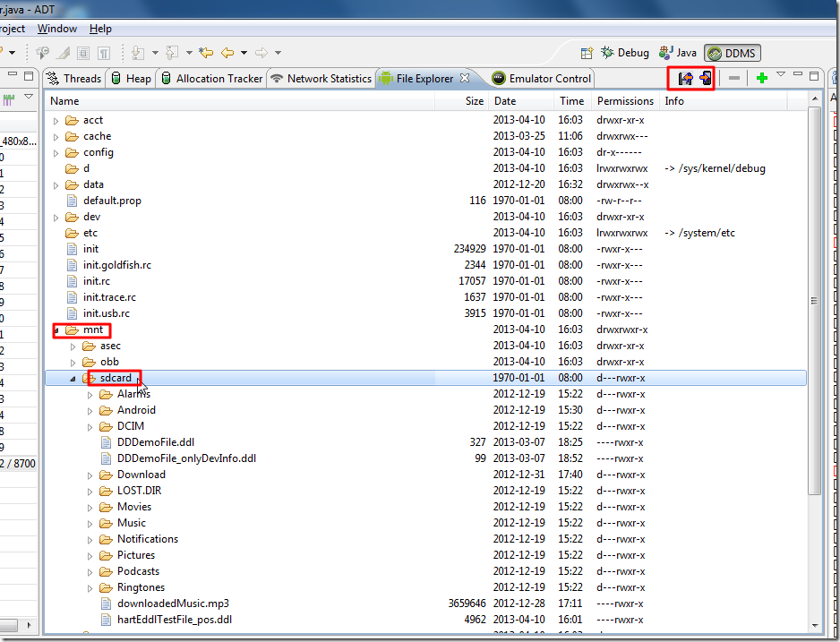This screenshot has height=642, width=840.
Task: Switch to the Heap tab
Action: (132, 79)
